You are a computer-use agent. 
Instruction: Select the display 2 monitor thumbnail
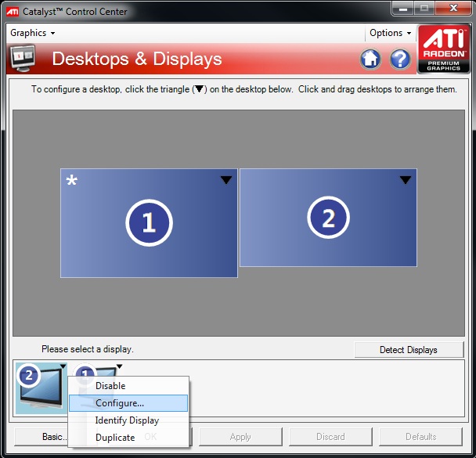click(41, 388)
